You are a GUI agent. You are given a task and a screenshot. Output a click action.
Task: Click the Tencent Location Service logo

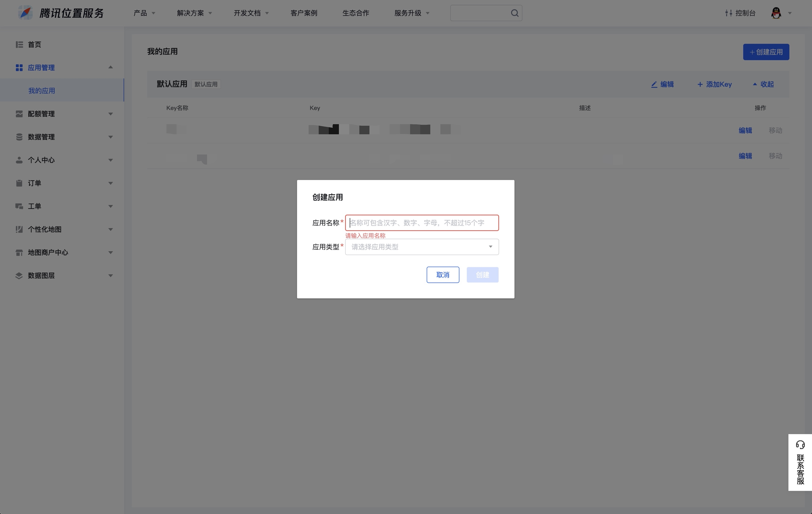26,13
